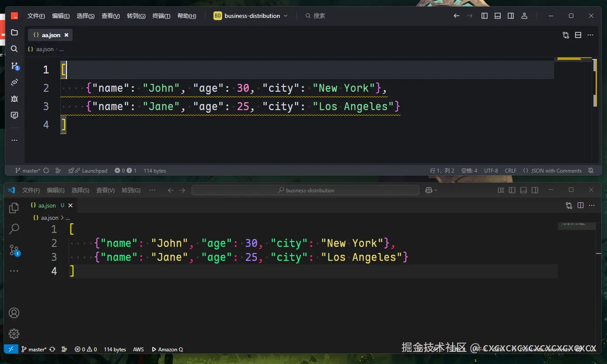
Task: Click the Amazon Q status bar button
Action: point(167,349)
